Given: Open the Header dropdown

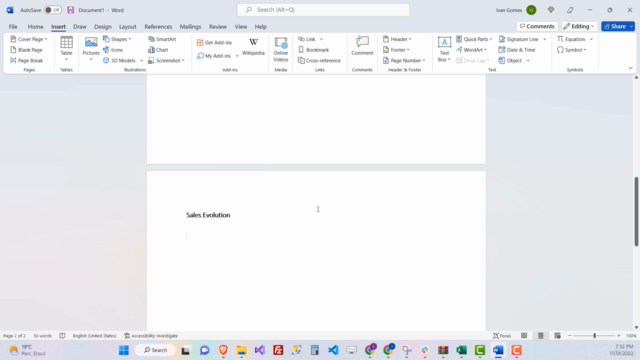Looking at the screenshot, I should tap(397, 39).
